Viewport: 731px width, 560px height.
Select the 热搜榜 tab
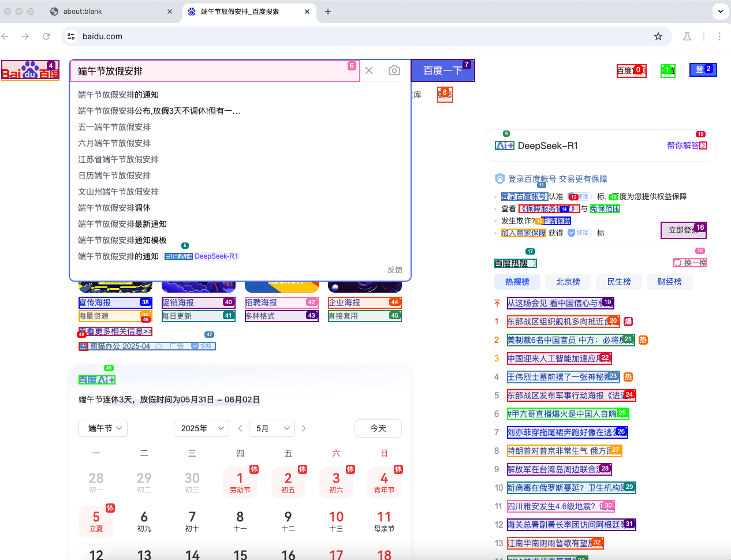pos(517,282)
